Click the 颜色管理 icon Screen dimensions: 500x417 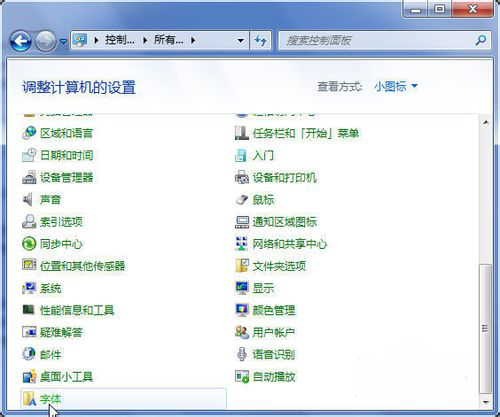point(242,310)
